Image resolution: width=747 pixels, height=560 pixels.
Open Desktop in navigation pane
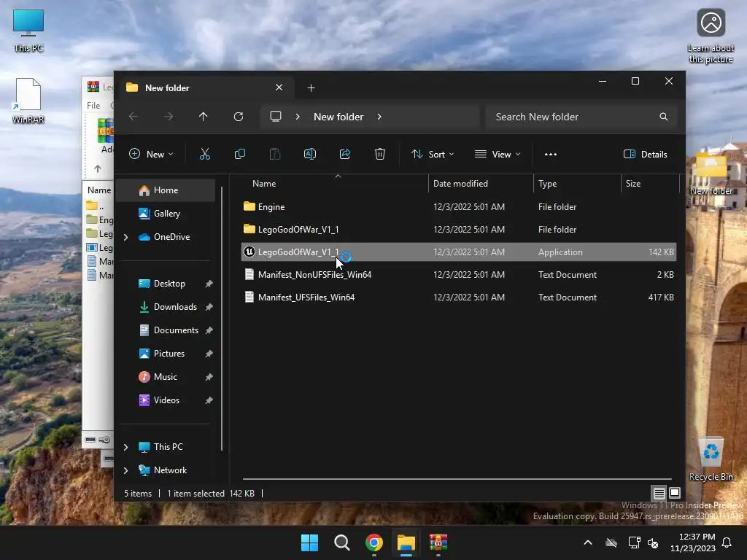[166, 284]
